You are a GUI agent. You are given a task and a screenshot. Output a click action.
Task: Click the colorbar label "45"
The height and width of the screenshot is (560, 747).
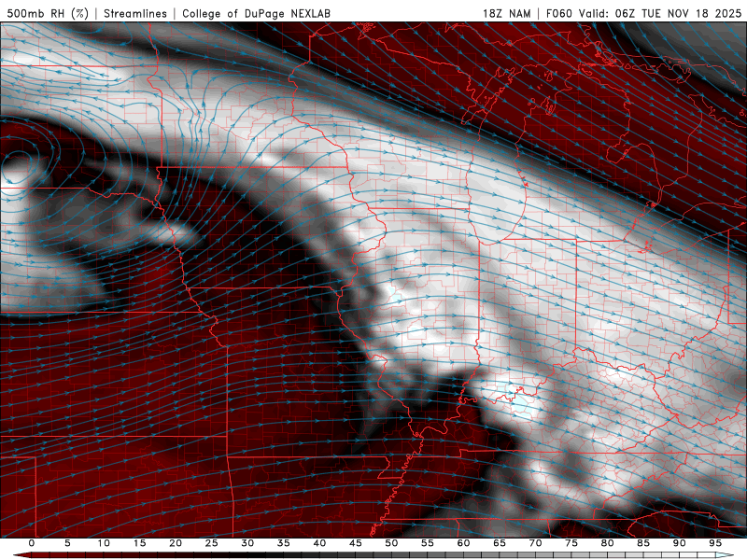pyautogui.click(x=356, y=543)
